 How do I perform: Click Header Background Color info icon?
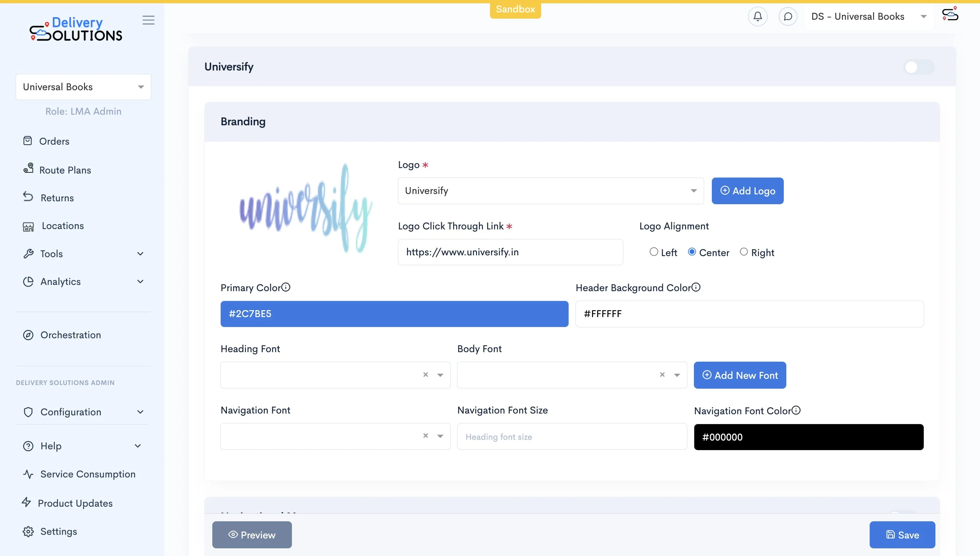click(696, 287)
